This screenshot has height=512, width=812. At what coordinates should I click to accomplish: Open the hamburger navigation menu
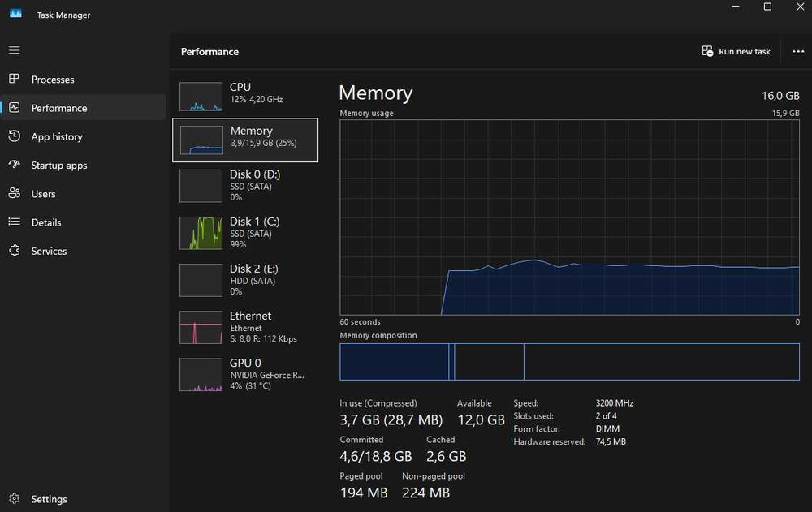click(15, 50)
